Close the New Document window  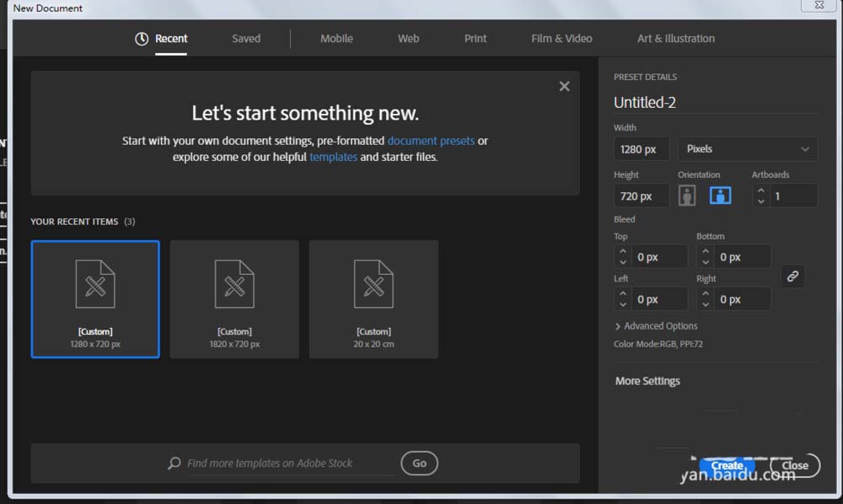819,5
